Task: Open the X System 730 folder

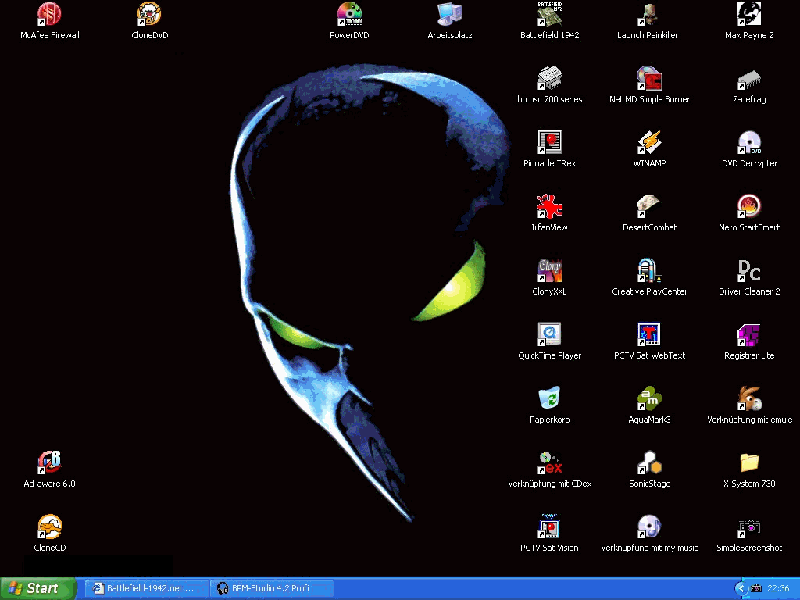Action: coord(749,463)
